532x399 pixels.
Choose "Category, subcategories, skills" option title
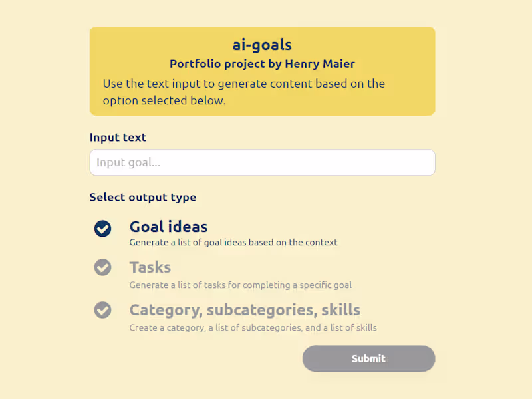pyautogui.click(x=245, y=310)
